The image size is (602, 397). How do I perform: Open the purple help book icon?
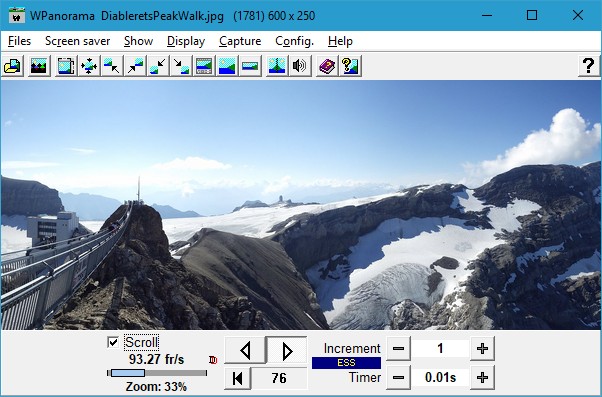[x=327, y=66]
